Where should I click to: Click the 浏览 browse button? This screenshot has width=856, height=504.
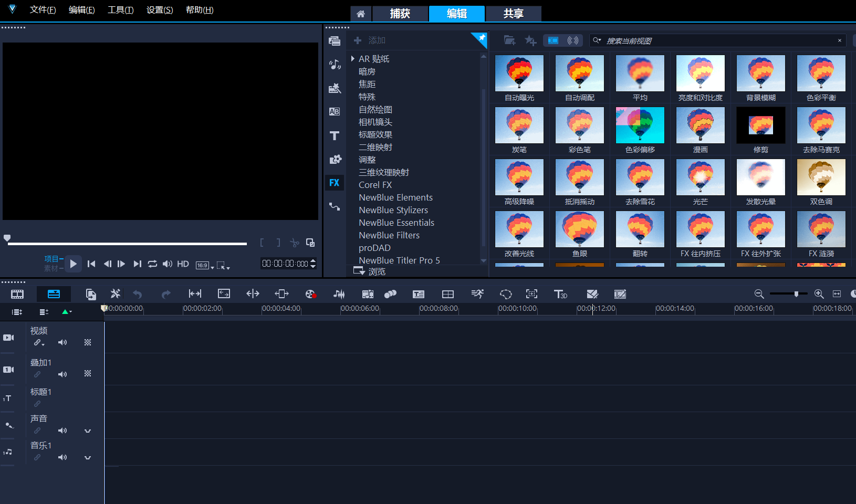(x=370, y=271)
